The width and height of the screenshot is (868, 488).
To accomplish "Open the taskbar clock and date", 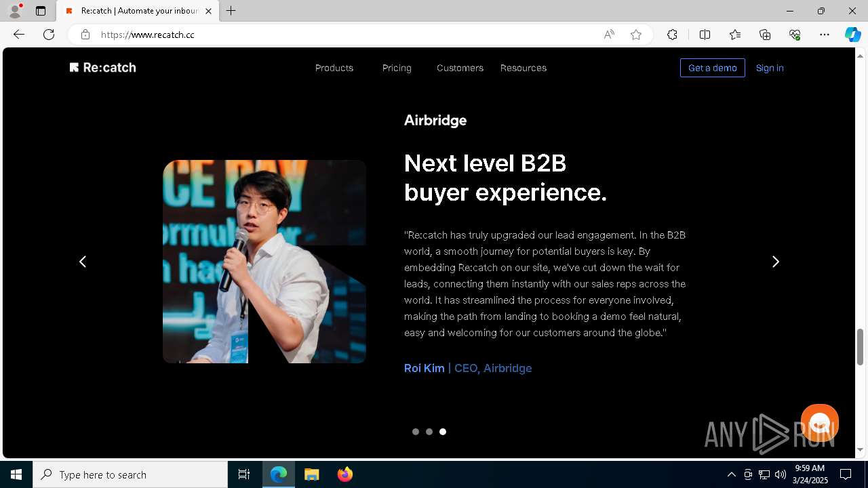I will coord(811,474).
